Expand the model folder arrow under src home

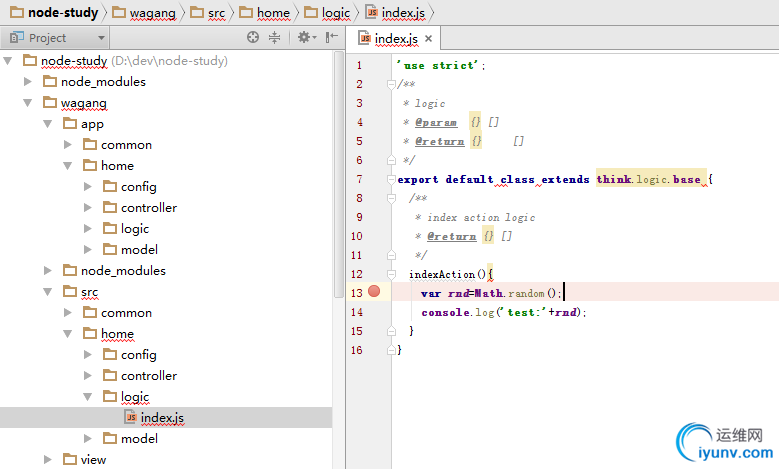click(87, 439)
